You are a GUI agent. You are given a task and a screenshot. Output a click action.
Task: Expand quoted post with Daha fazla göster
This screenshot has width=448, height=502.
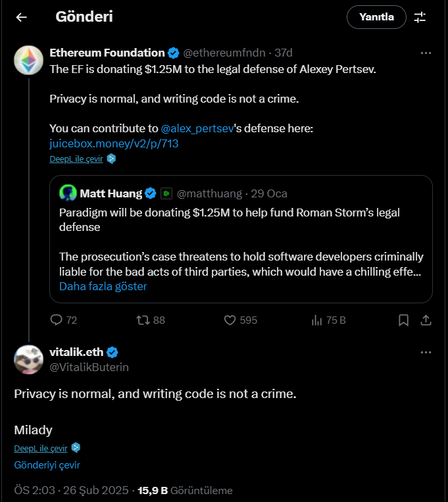tap(103, 286)
